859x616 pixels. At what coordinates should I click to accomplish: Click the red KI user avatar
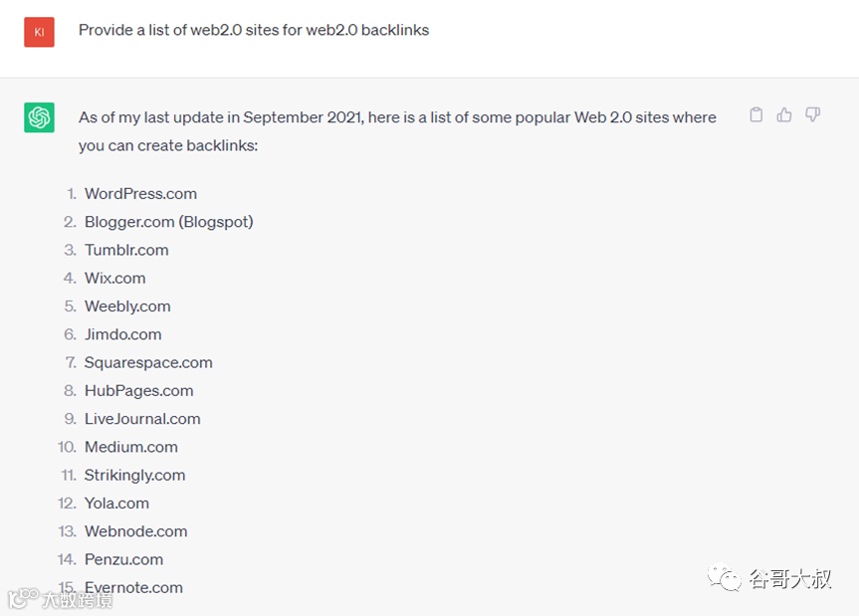coord(40,32)
